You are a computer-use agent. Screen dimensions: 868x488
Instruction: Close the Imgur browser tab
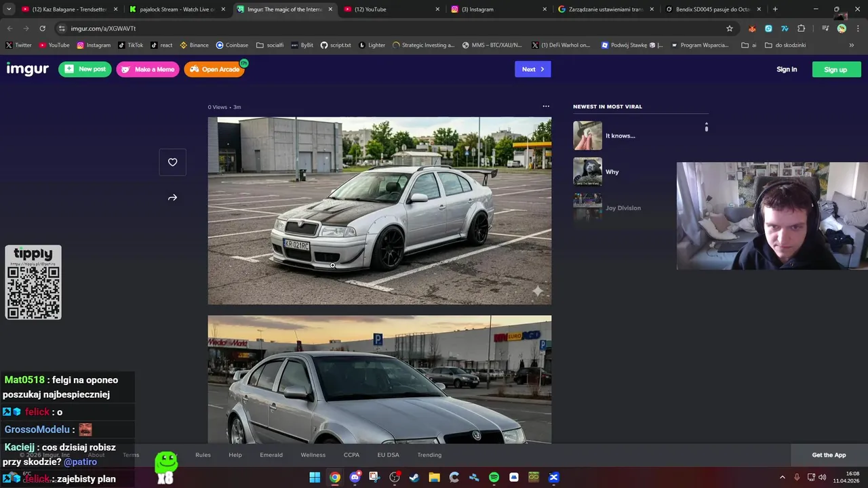click(330, 9)
